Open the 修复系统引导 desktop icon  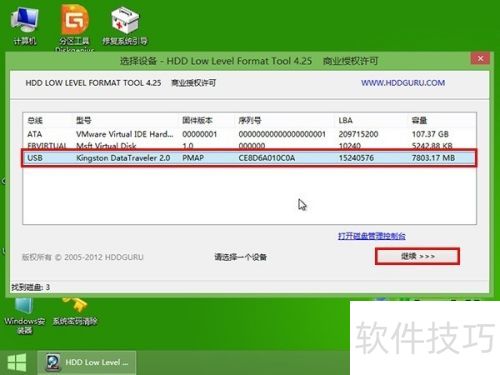(125, 27)
